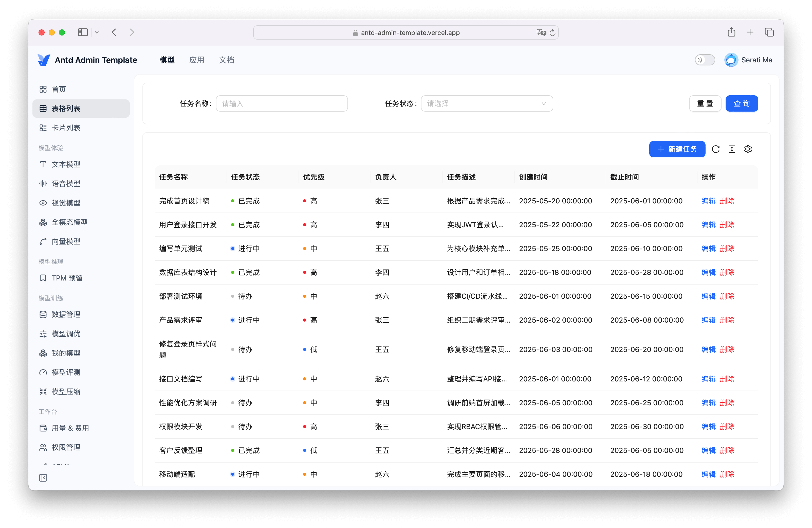Click the Antd Admin Template logo icon

[x=44, y=60]
